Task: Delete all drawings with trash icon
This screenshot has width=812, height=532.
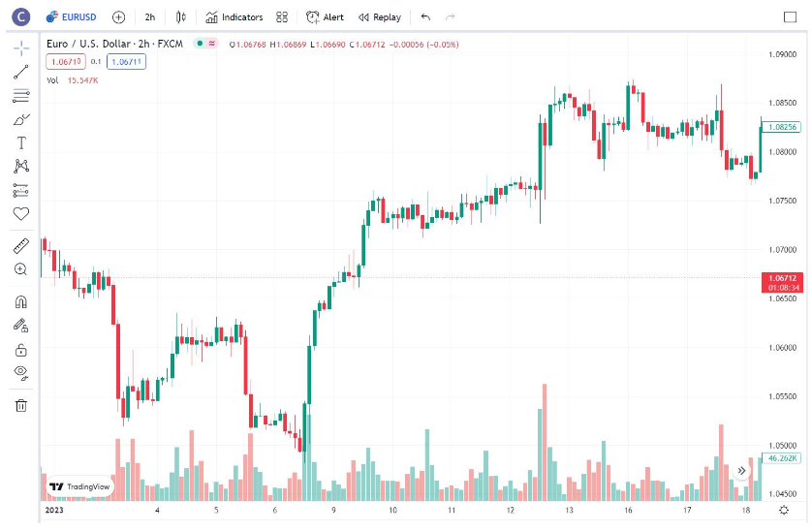Action: pyautogui.click(x=20, y=405)
